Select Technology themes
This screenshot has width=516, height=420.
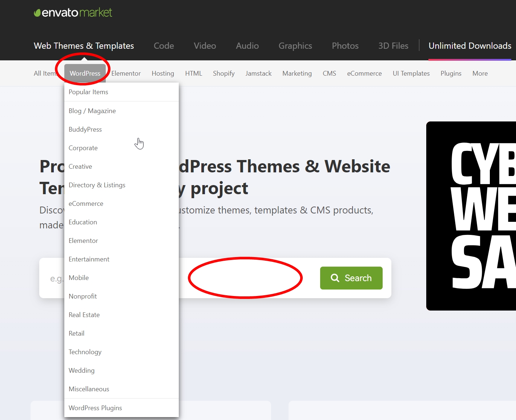[x=121, y=352]
